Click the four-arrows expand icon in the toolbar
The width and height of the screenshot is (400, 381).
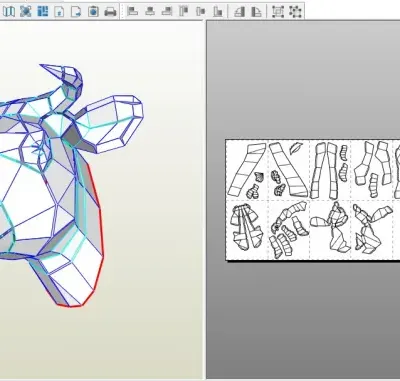[x=26, y=12]
